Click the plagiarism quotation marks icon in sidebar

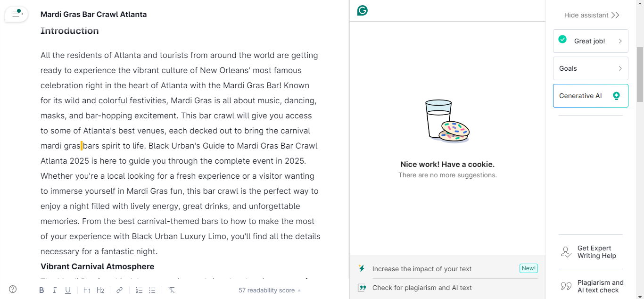coord(566,286)
